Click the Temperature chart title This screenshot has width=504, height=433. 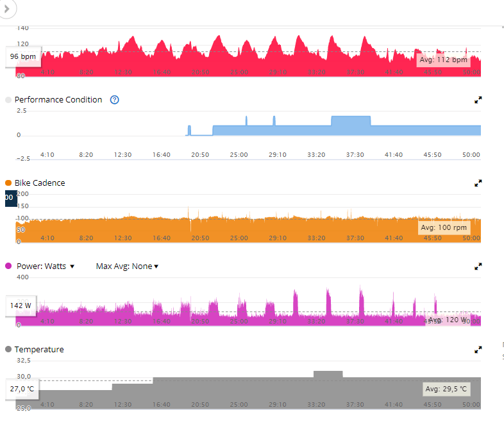coord(39,350)
